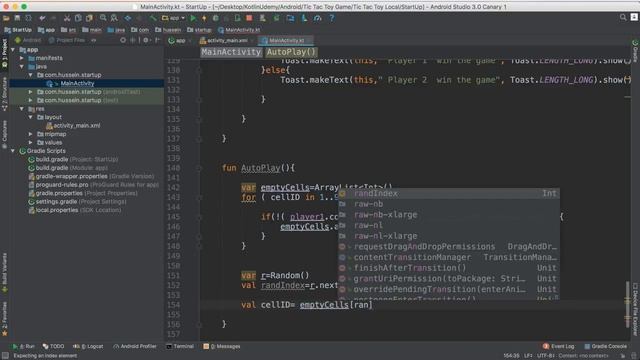Image resolution: width=640 pixels, height=360 pixels.
Task: Open the TODO tool window
Action: point(53,346)
